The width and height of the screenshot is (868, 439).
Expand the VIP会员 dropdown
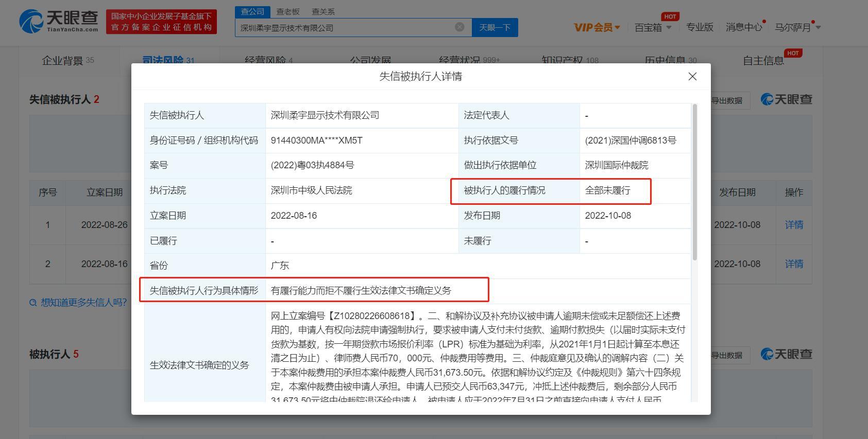597,27
